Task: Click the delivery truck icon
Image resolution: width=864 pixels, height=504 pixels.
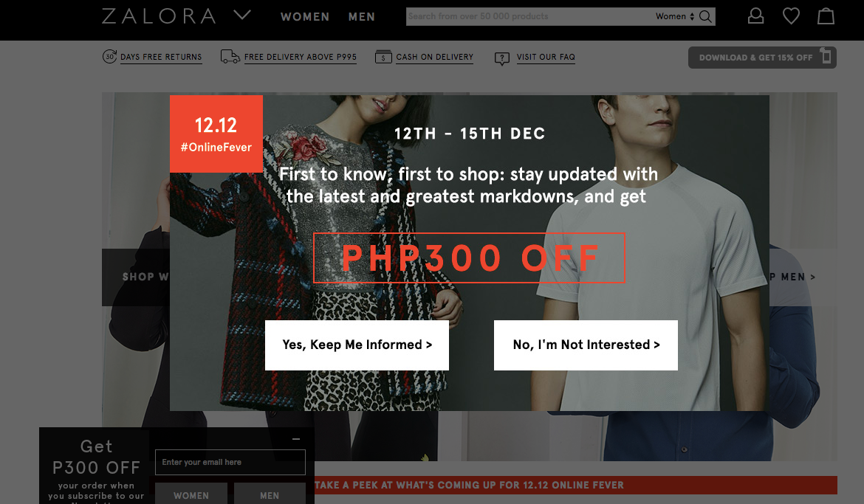Action: (x=230, y=56)
